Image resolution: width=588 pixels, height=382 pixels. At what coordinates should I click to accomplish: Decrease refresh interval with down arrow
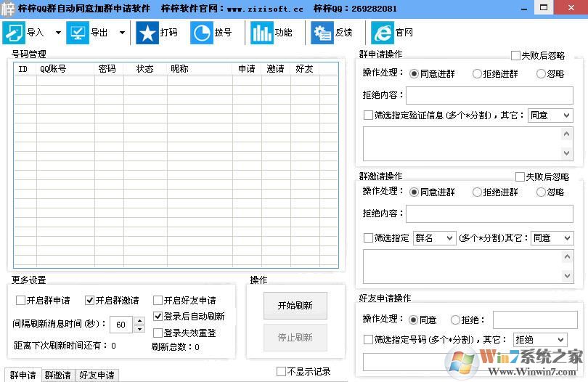(139, 329)
